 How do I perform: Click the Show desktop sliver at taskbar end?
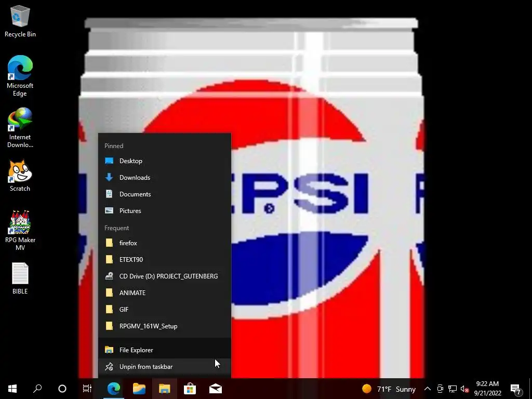[x=530, y=389]
